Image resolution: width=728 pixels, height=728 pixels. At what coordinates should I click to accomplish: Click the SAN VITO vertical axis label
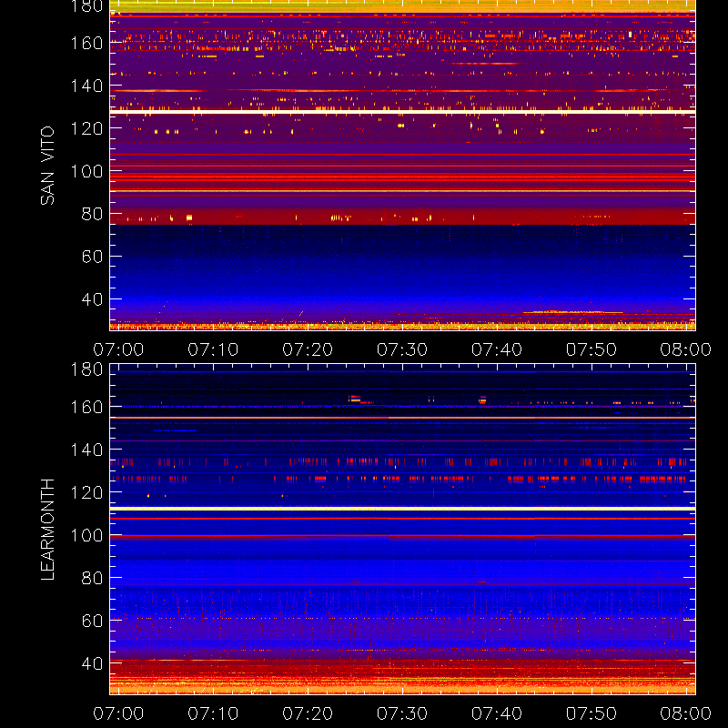(x=47, y=166)
